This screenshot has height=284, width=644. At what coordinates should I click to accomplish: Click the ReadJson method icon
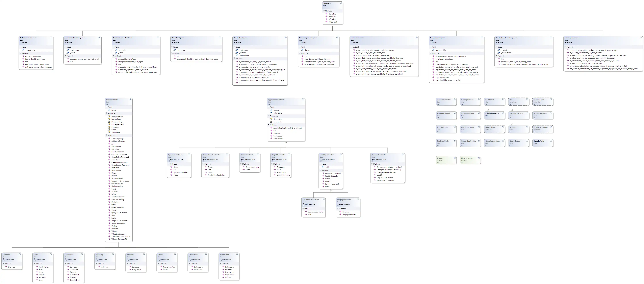[x=271, y=133]
